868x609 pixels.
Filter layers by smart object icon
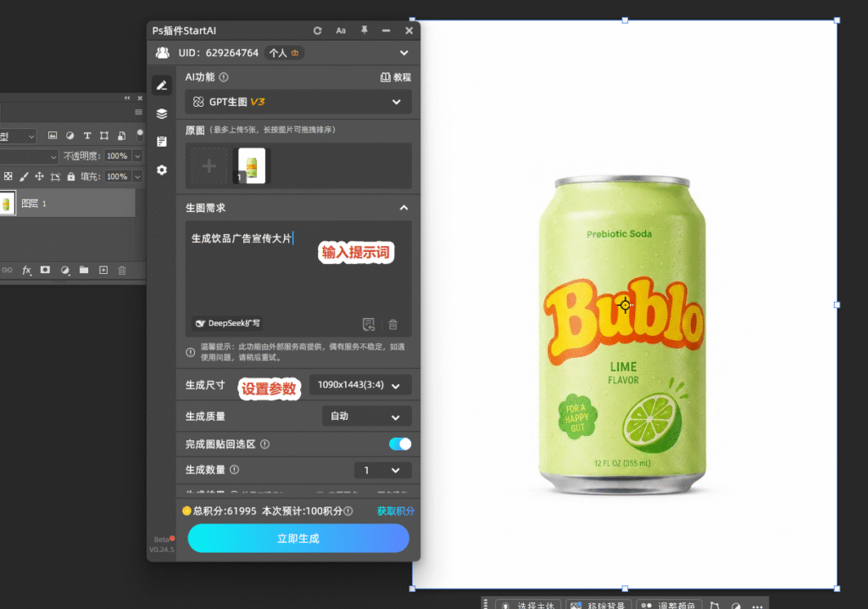coord(122,135)
